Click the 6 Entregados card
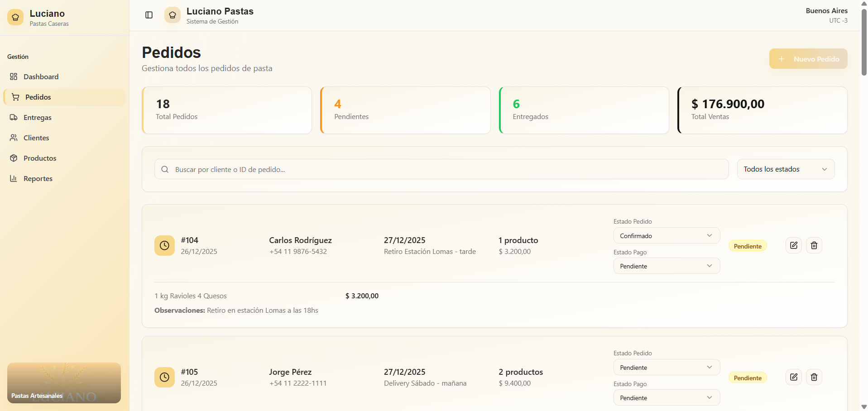The width and height of the screenshot is (868, 411). (584, 110)
